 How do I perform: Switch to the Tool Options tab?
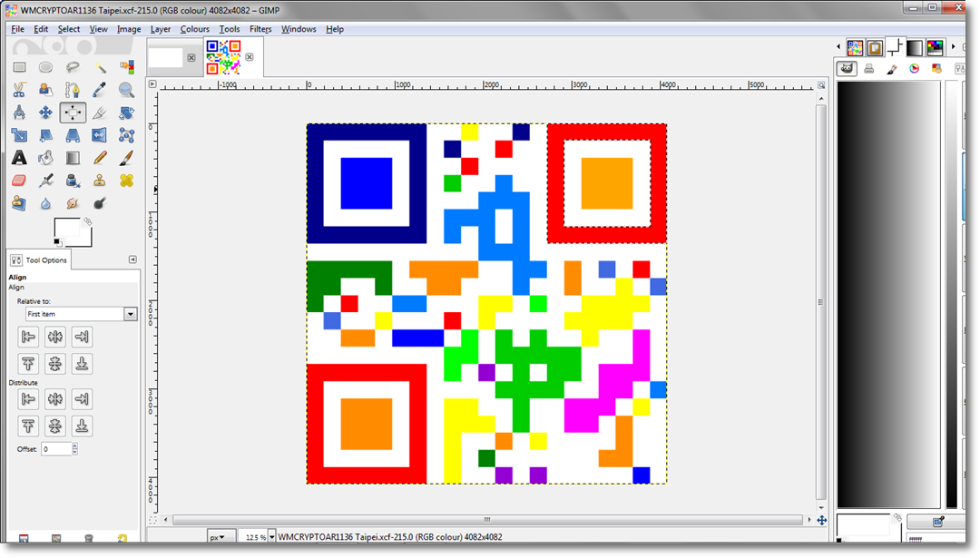[39, 259]
